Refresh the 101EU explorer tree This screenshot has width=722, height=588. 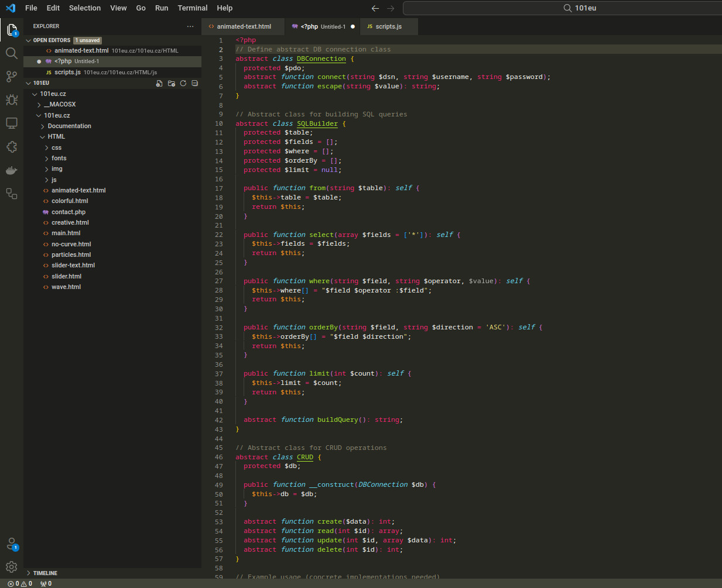tap(183, 83)
